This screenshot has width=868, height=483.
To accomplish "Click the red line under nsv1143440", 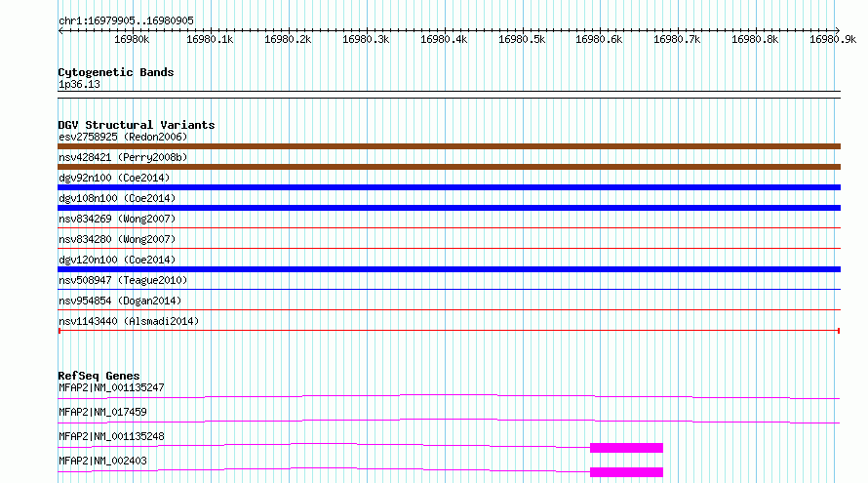I will tap(449, 331).
